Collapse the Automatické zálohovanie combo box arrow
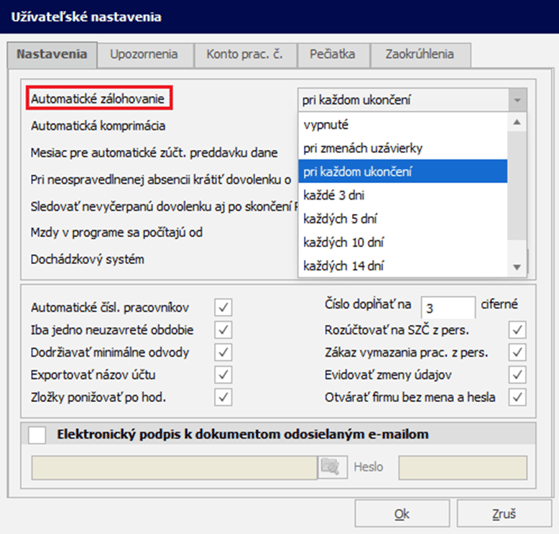Image resolution: width=559 pixels, height=534 pixels. coord(517,100)
